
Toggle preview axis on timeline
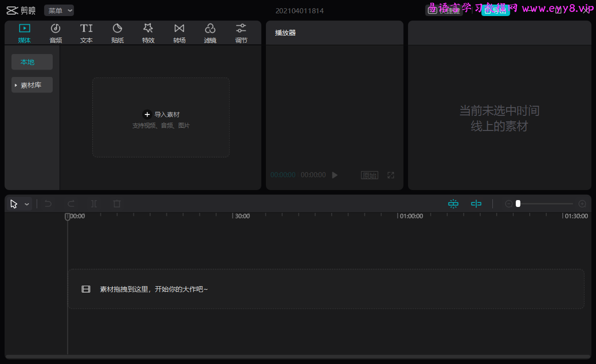tap(476, 204)
